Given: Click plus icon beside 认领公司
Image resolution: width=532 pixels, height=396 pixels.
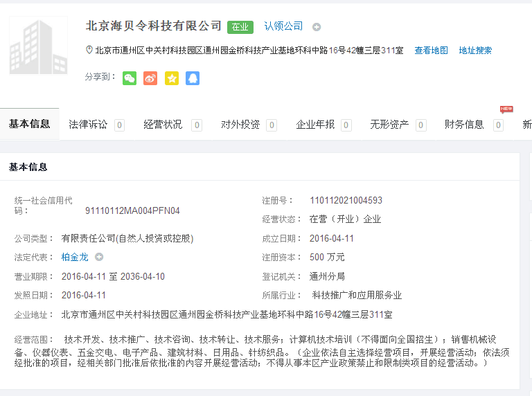Looking at the screenshot, I should point(317,27).
